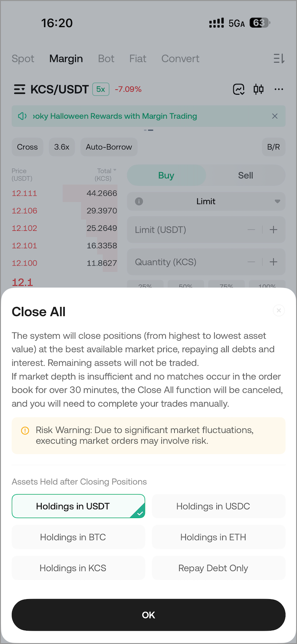Switch to the Spot tab
The image size is (297, 644).
[23, 59]
